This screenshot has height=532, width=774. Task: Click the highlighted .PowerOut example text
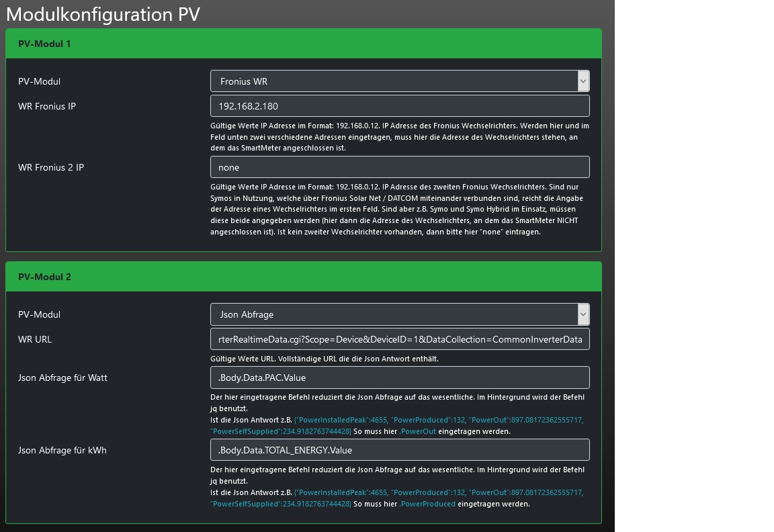[x=418, y=431]
